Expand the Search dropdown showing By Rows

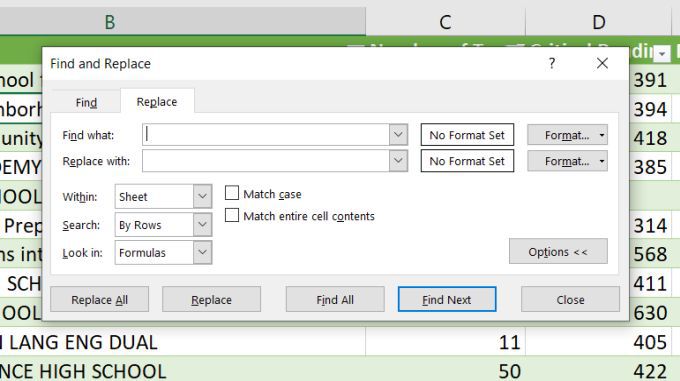click(x=203, y=225)
